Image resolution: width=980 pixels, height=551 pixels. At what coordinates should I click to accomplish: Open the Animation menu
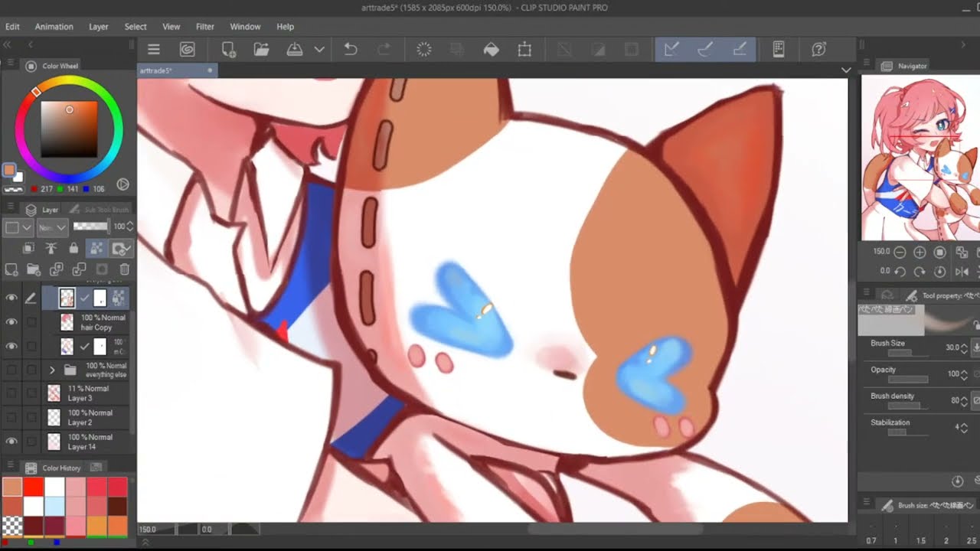(54, 27)
